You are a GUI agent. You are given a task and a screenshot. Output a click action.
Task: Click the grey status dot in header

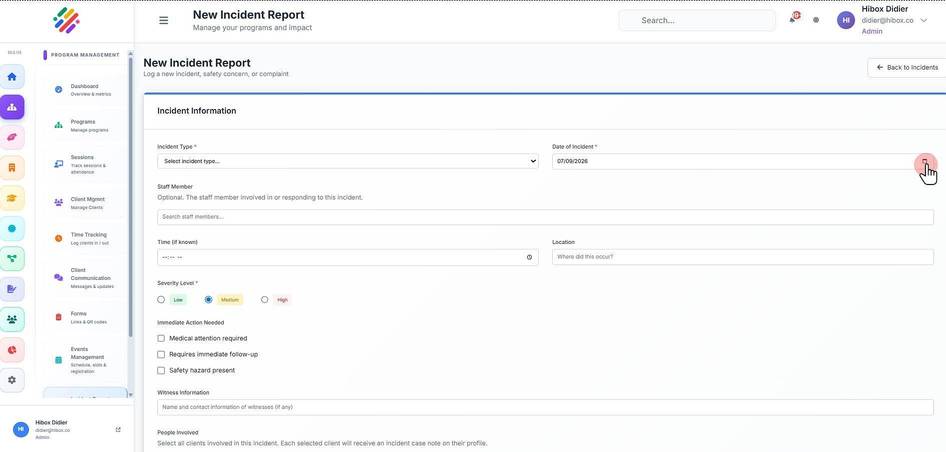point(816,20)
